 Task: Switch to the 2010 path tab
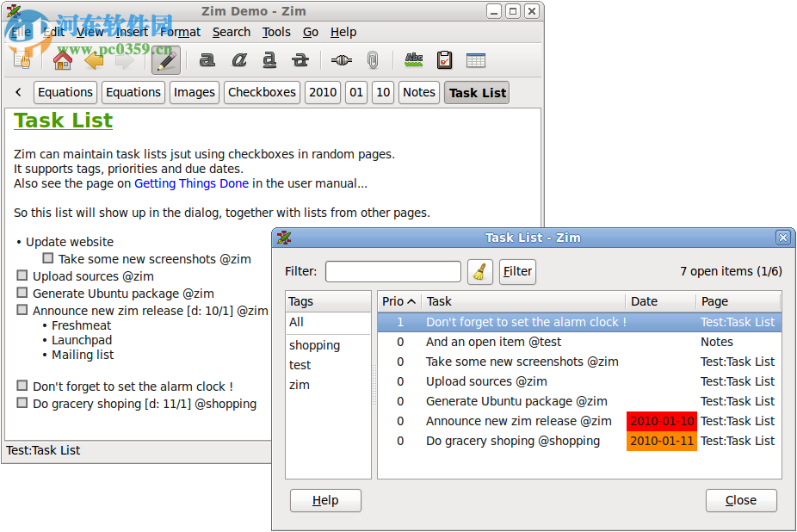tap(323, 93)
